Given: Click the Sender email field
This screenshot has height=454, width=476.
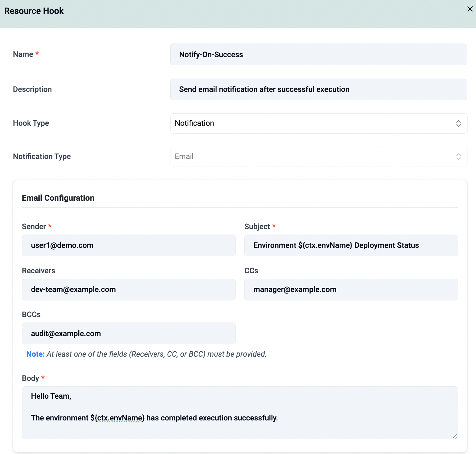Looking at the screenshot, I should coord(129,245).
